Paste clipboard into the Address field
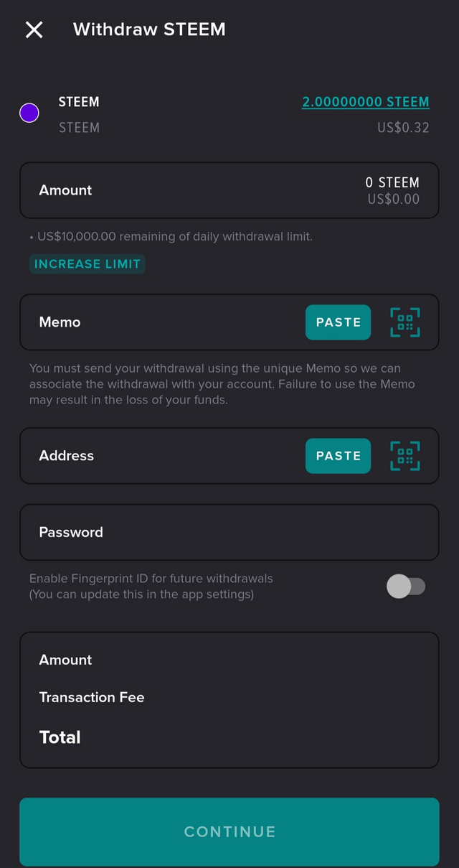The width and height of the screenshot is (459, 868). click(x=339, y=456)
